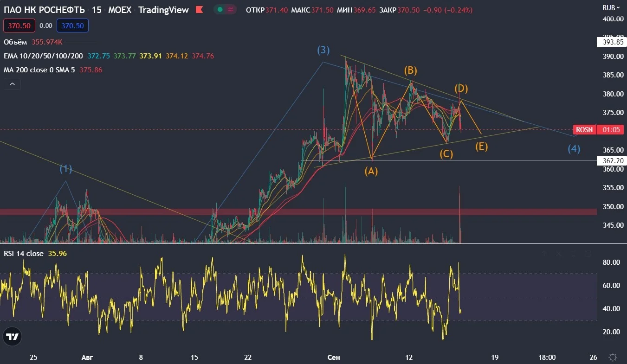Select the blue wave label (4)
627x364 pixels.
click(x=574, y=149)
